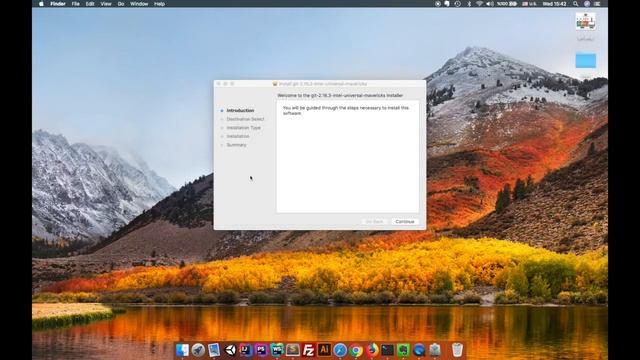Open the Apple menu
This screenshot has width=640, height=360.
(x=41, y=4)
